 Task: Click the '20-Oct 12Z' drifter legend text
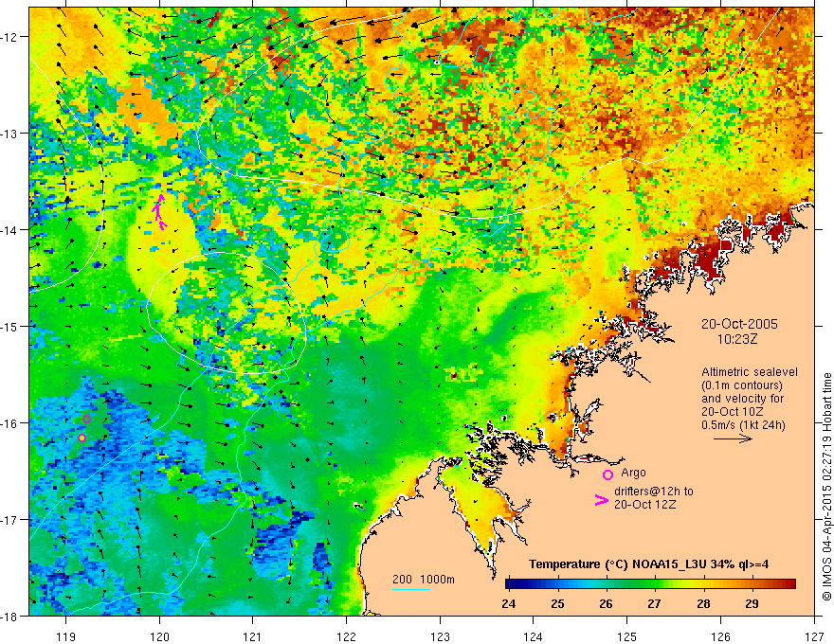(645, 505)
